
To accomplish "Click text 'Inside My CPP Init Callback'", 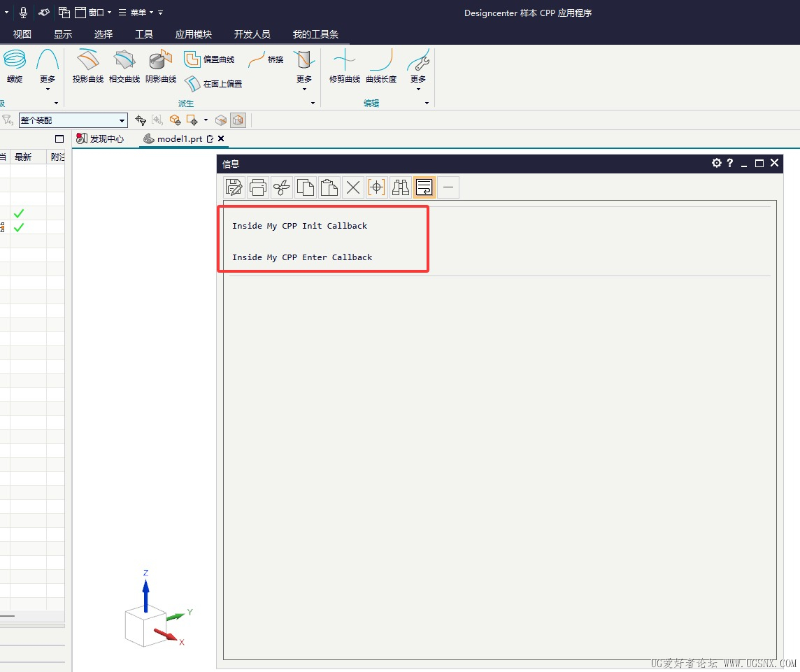I will (299, 226).
